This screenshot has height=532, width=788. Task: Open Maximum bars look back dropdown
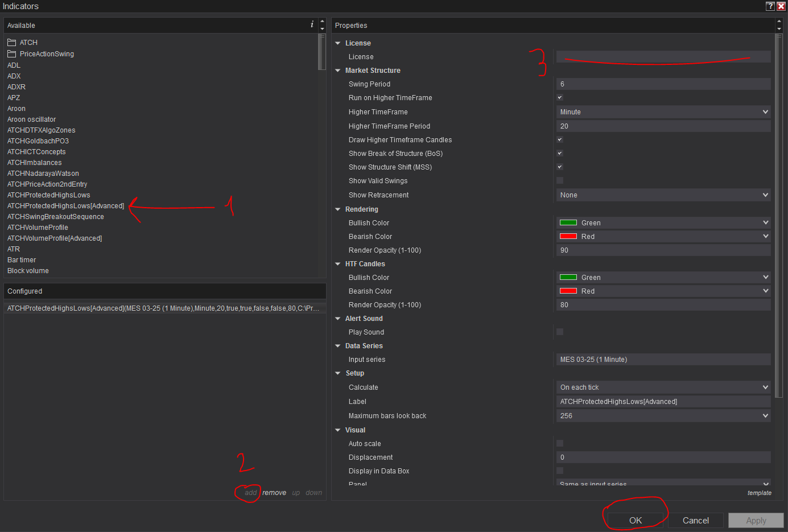pos(663,416)
